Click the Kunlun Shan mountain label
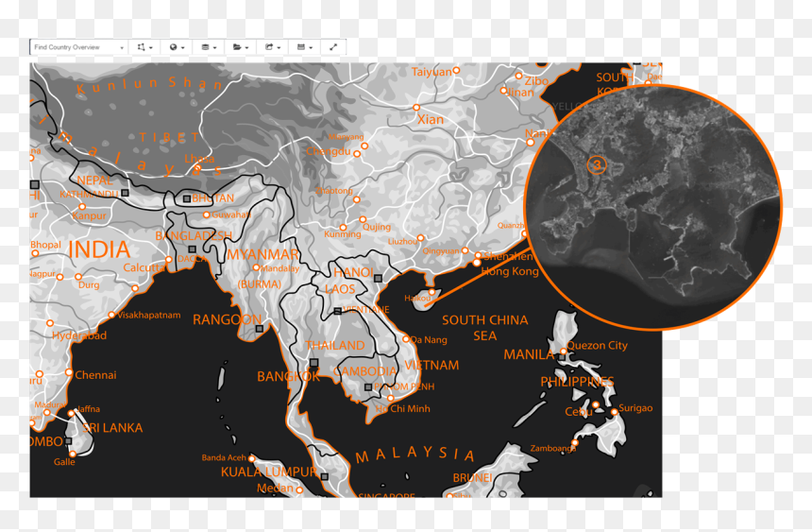Image resolution: width=812 pixels, height=532 pixels. tap(150, 85)
